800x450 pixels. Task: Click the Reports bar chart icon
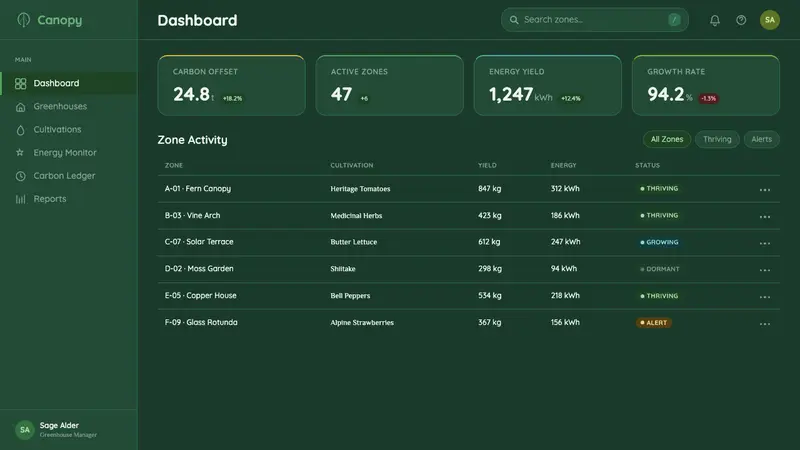[20, 199]
